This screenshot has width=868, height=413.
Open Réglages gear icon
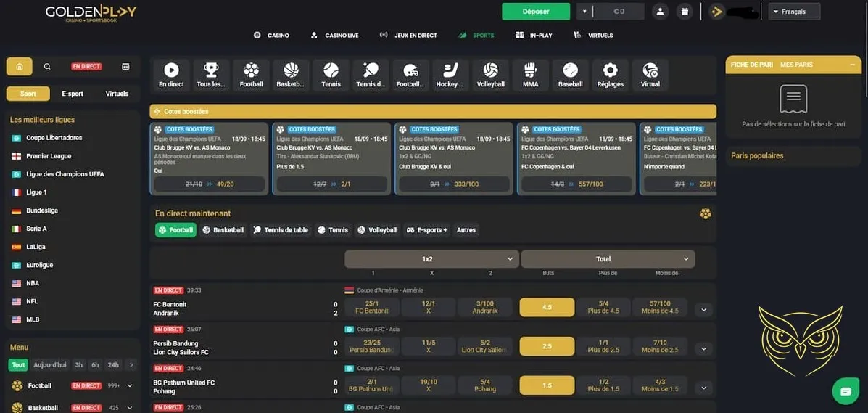(x=610, y=75)
